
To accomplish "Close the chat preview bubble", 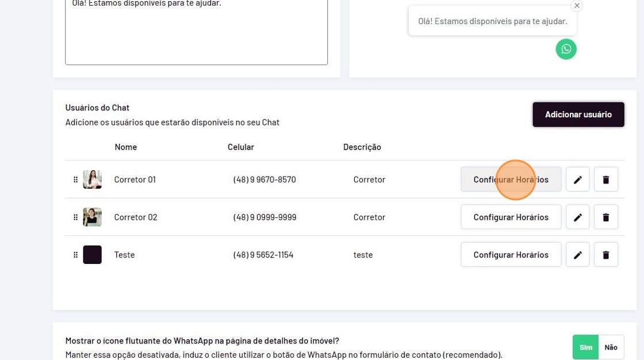I will click(x=577, y=6).
